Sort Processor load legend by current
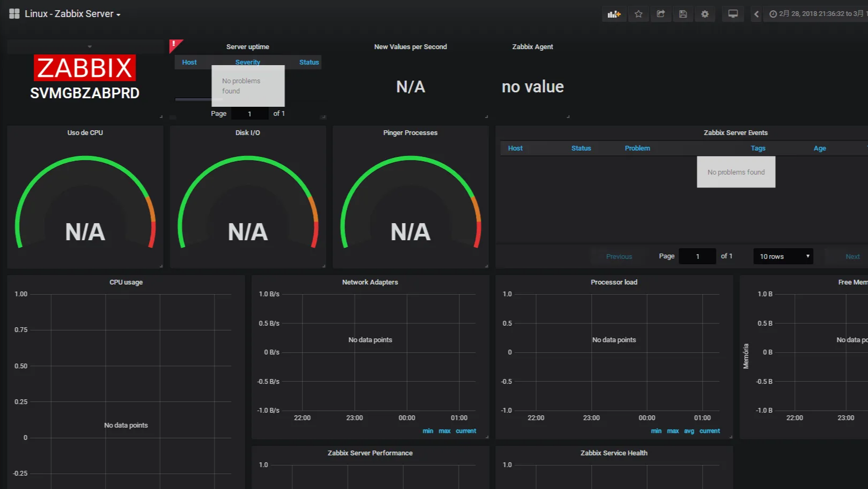 (710, 431)
